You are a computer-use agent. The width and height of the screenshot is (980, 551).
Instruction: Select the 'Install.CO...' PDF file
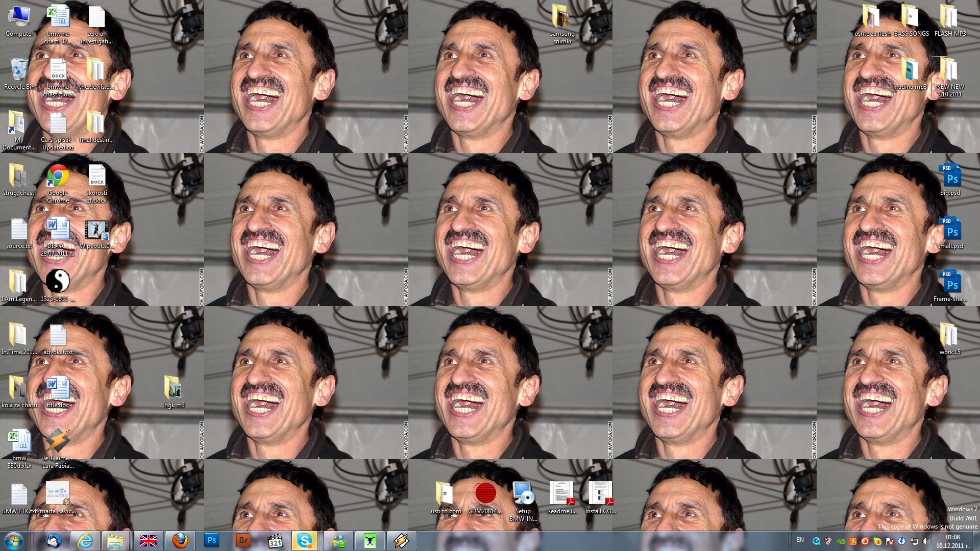coord(601,498)
